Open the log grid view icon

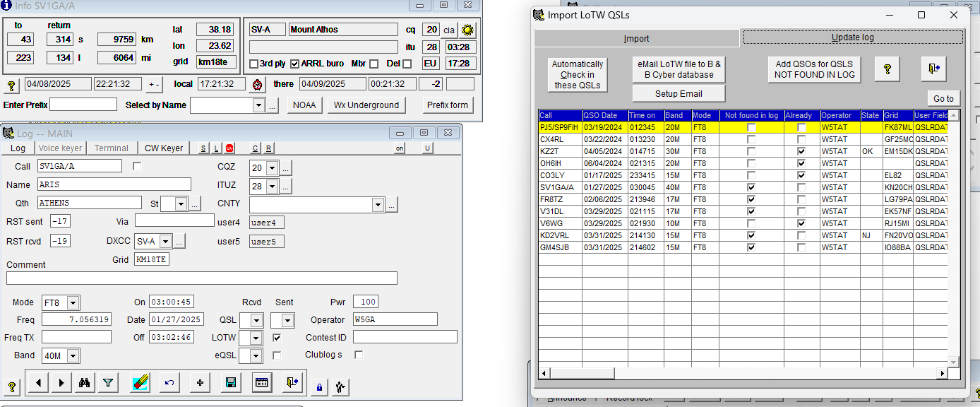click(262, 382)
